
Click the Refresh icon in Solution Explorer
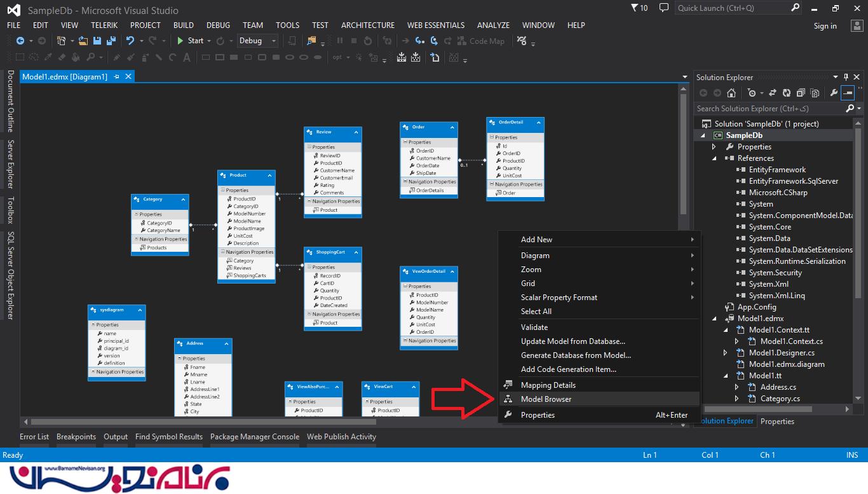[x=787, y=93]
